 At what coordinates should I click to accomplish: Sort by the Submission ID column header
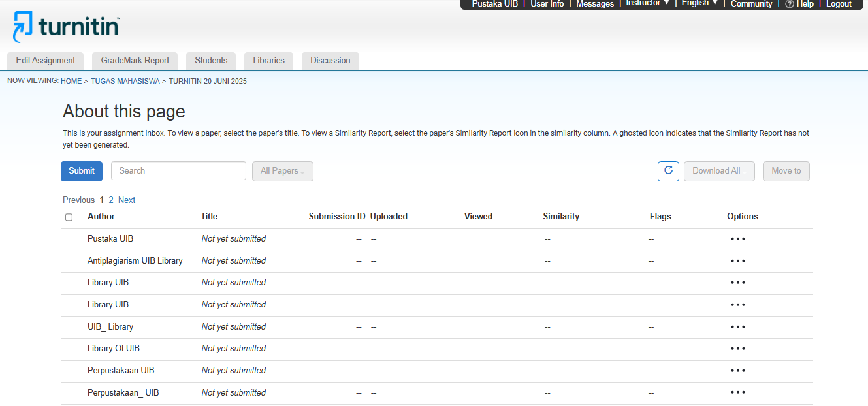click(337, 217)
